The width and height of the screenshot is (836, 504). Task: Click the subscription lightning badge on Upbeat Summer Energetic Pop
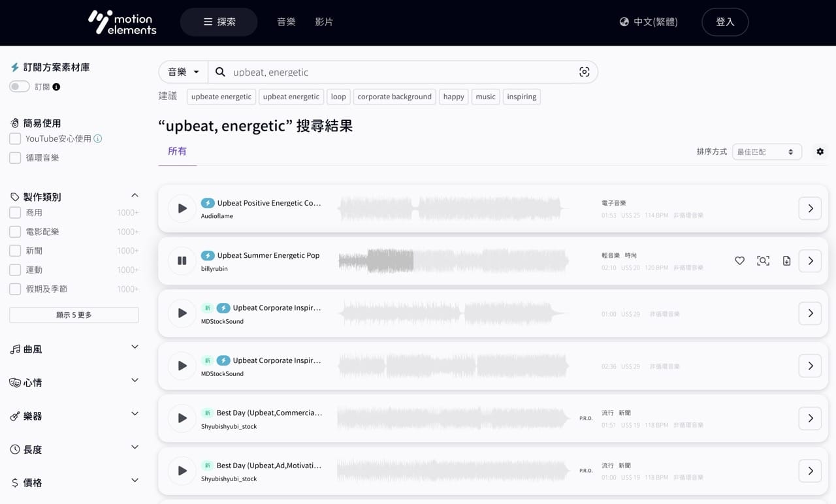click(208, 255)
